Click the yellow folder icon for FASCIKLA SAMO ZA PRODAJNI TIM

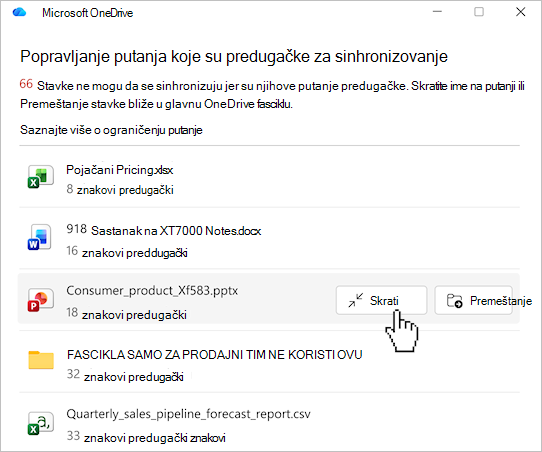tap(41, 360)
